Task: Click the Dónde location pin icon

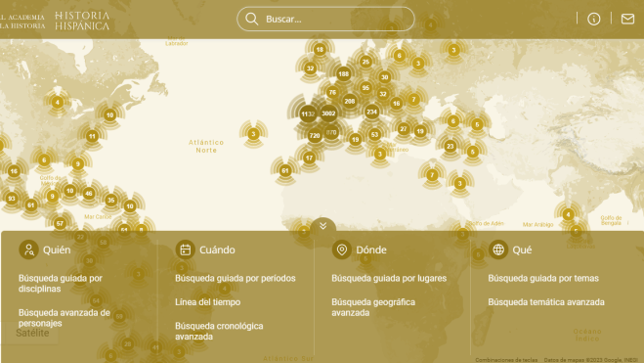Action: coord(342,250)
